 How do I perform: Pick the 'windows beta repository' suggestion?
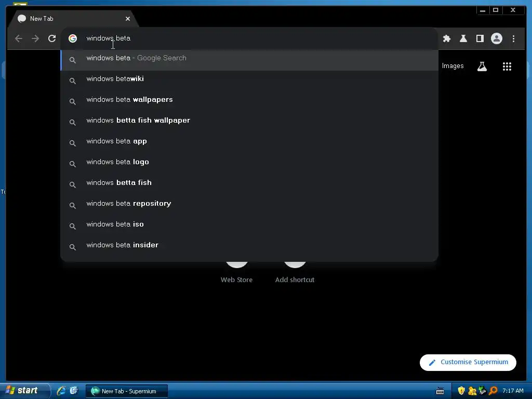coord(249,205)
